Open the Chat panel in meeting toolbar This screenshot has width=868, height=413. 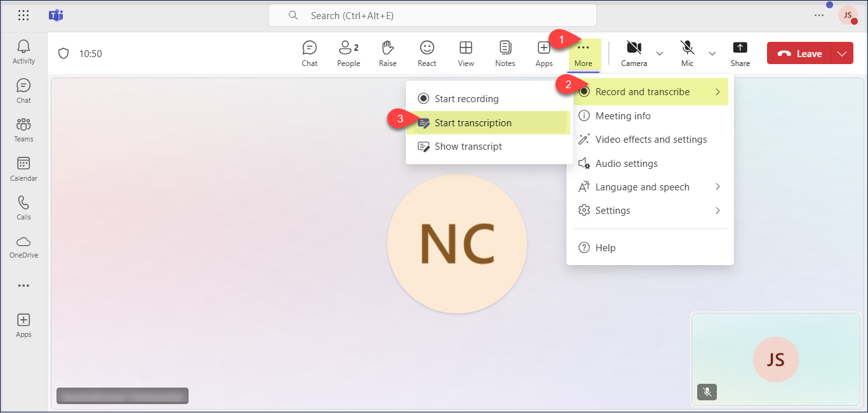click(309, 53)
